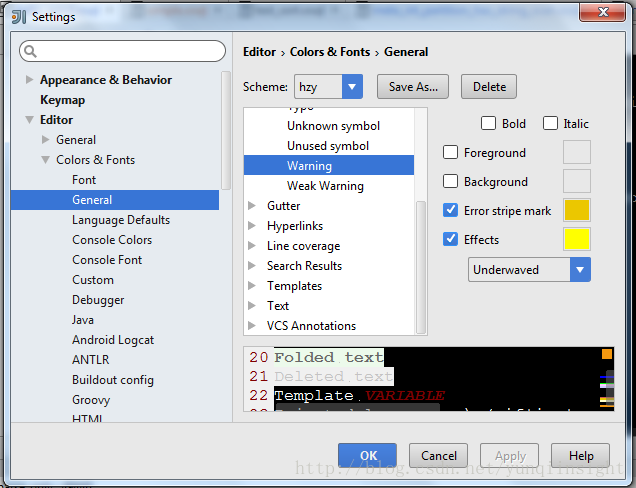Select the highlighted Warning entry
The image size is (636, 488).
(329, 166)
